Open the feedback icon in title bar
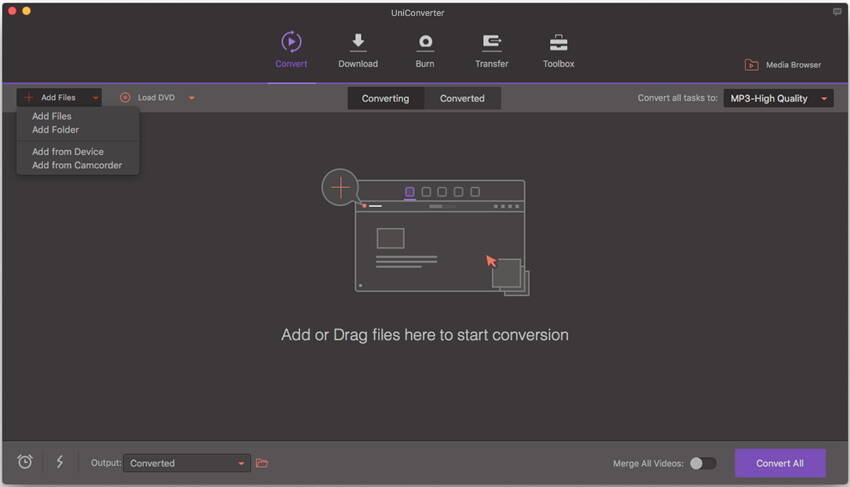The height and width of the screenshot is (487, 850). [837, 12]
